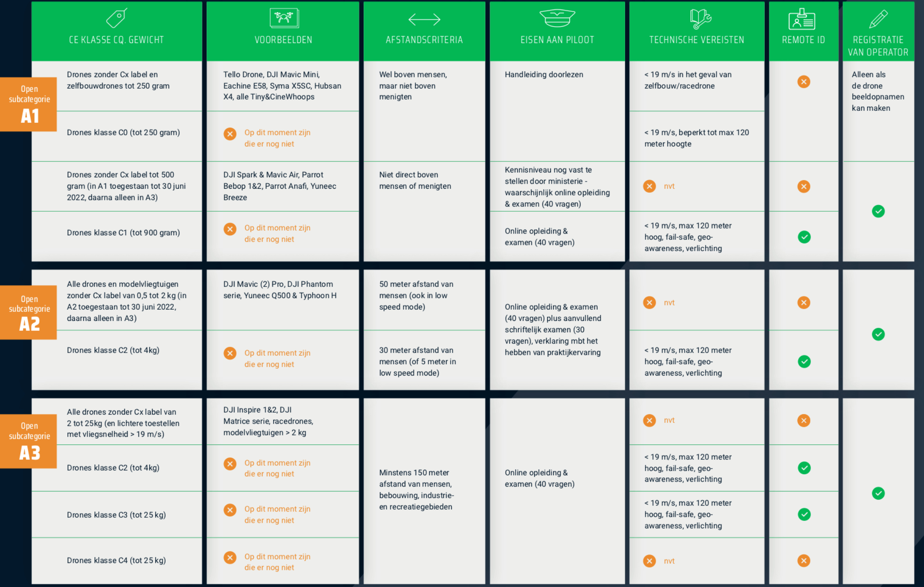
Task: Click the drone icon above Voorbeelden
Action: pyautogui.click(x=284, y=18)
